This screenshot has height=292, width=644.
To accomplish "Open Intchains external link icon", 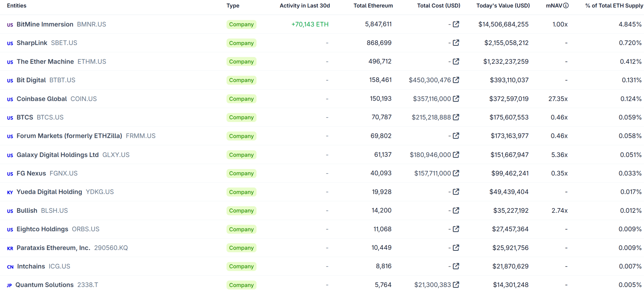I will [x=456, y=266].
